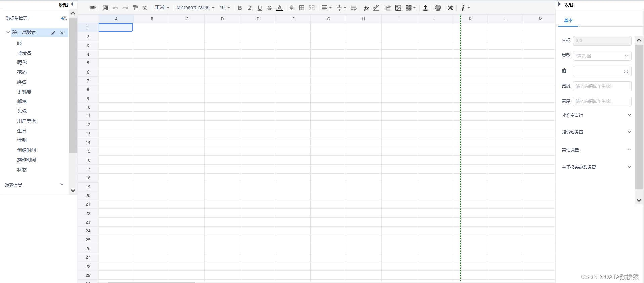Viewport: 644px width, 283px height.
Task: Select the 密码 field
Action: click(x=22, y=72)
